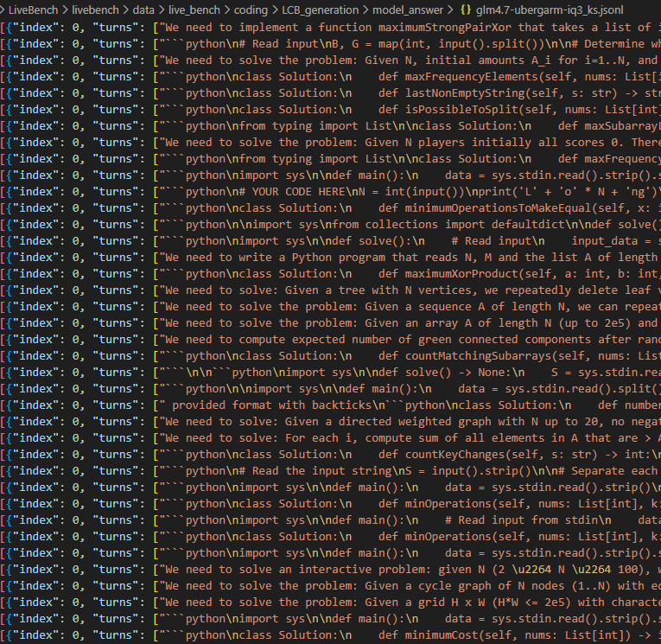This screenshot has height=644, width=661.
Task: Click the line defining isPossibleToSplit
Action: (x=330, y=110)
